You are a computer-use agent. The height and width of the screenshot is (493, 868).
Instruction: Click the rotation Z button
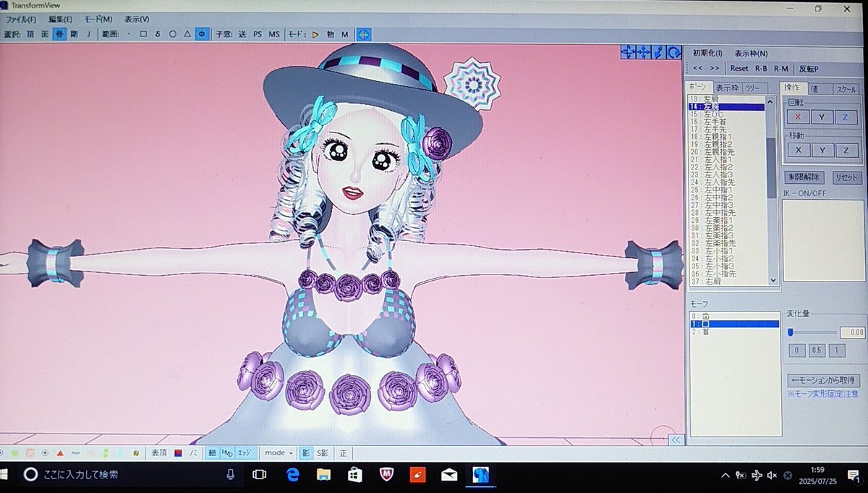coord(846,117)
